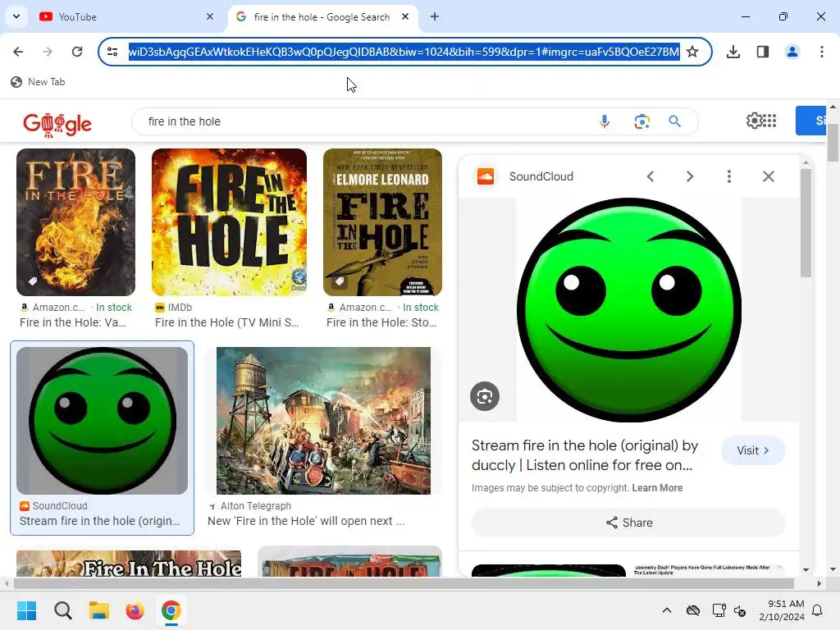Image resolution: width=840 pixels, height=630 pixels.
Task: Show next image in preview panel
Action: (690, 176)
